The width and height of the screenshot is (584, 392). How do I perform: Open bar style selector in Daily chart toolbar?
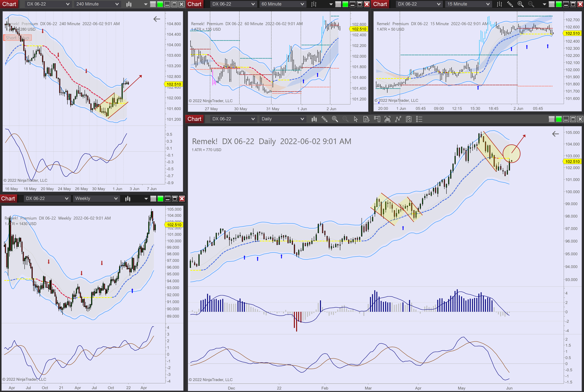click(314, 119)
